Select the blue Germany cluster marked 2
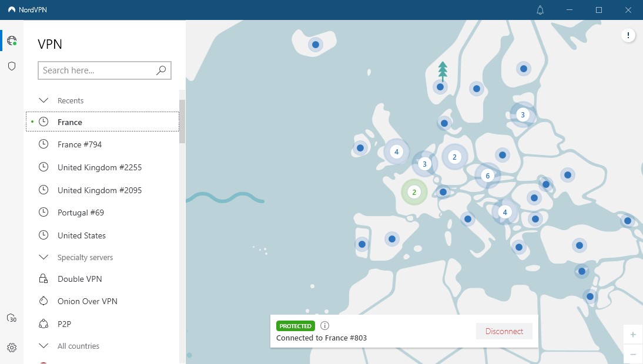Viewport: 643px width, 364px height. [x=454, y=157]
